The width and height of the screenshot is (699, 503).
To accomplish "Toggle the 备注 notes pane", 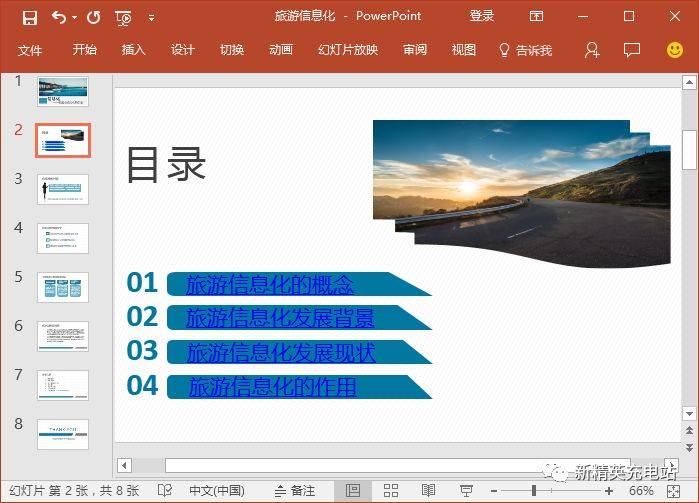I will click(295, 491).
